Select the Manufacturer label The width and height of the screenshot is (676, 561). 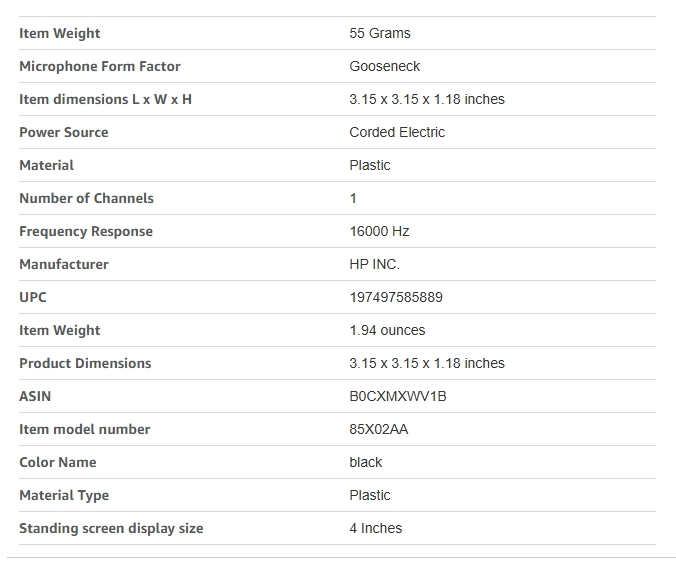pyautogui.click(x=64, y=264)
